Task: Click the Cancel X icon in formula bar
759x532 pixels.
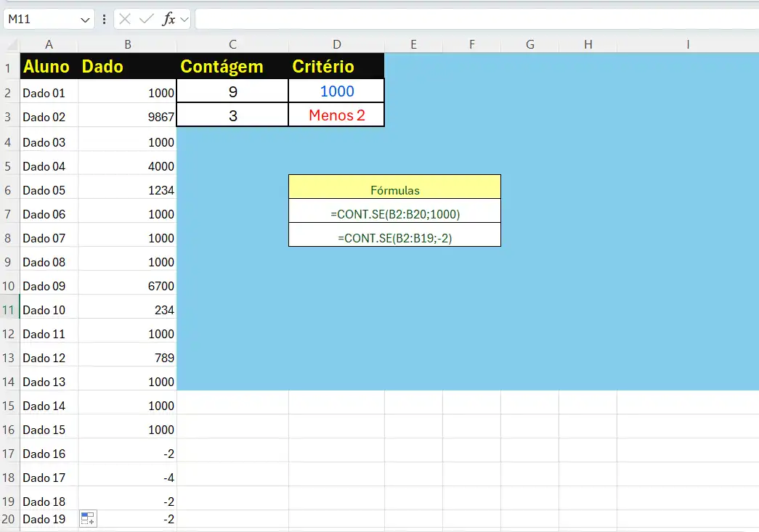Action: [125, 20]
